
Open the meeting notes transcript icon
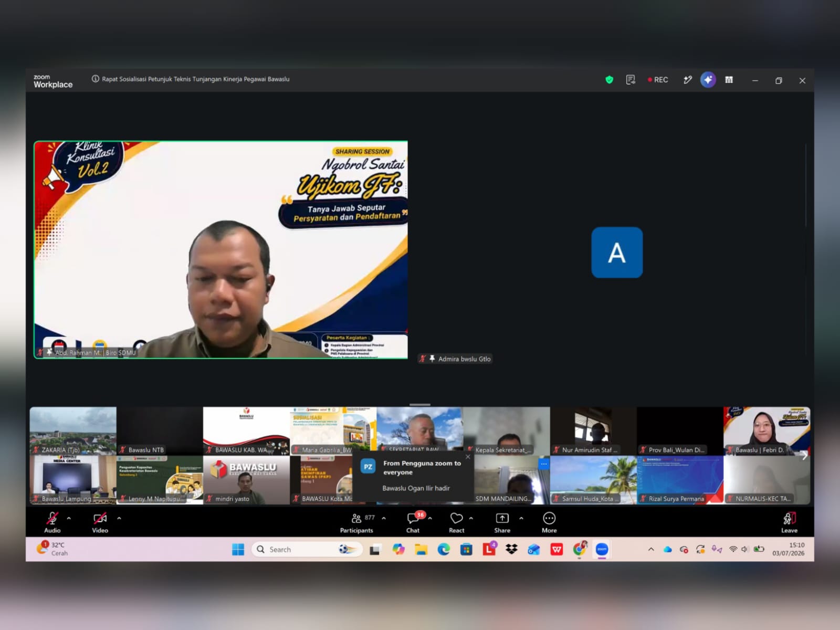pos(631,80)
